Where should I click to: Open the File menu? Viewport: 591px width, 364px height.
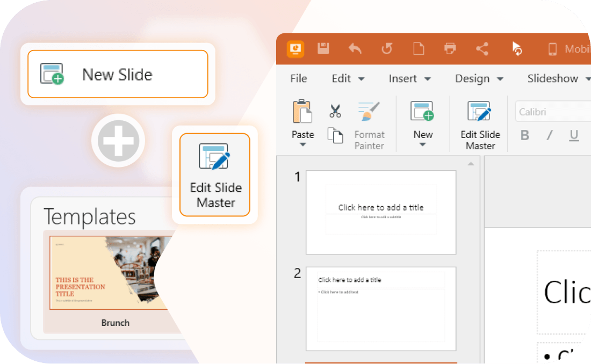[298, 79]
